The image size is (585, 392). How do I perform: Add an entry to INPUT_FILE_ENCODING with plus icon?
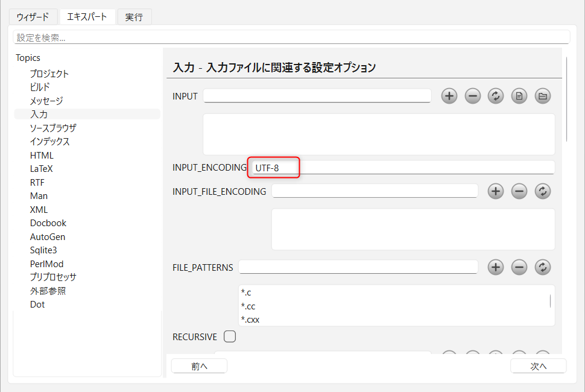click(x=496, y=191)
